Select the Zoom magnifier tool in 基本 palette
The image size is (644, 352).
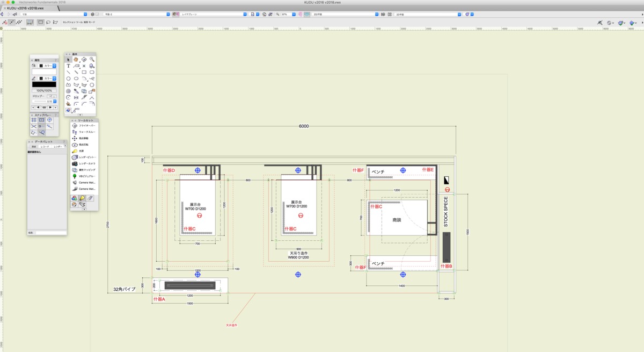92,60
